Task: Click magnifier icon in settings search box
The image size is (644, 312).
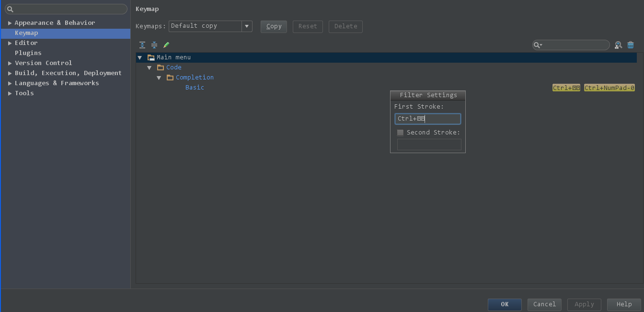Action: (10, 9)
